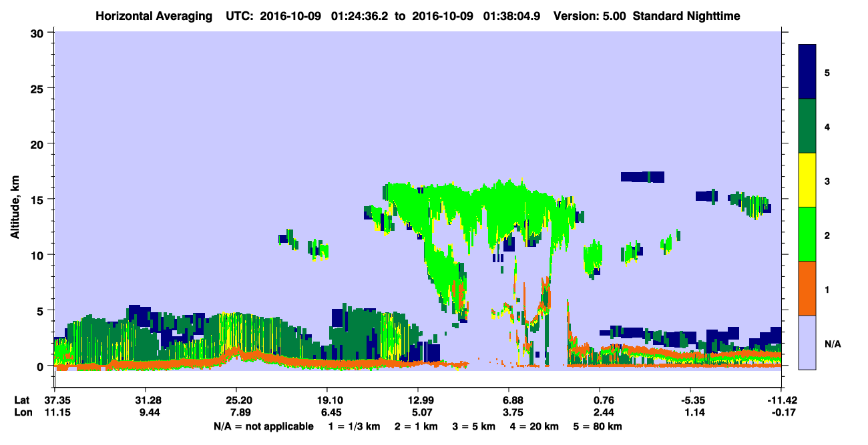Click the dark blue level 5 color swatch
This screenshot has height=445, width=868.
click(807, 72)
